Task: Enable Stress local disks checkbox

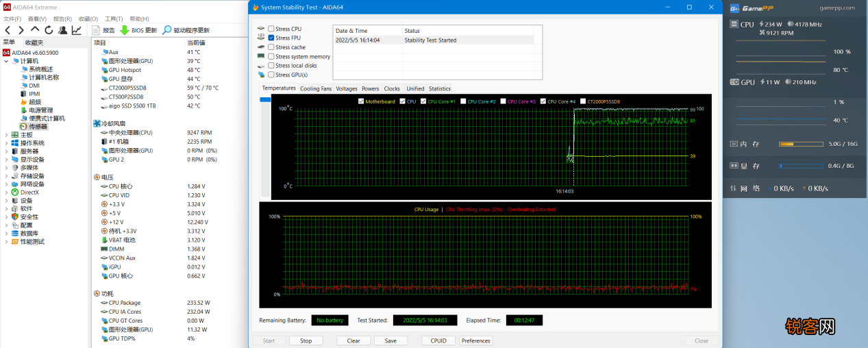Action: coord(271,66)
